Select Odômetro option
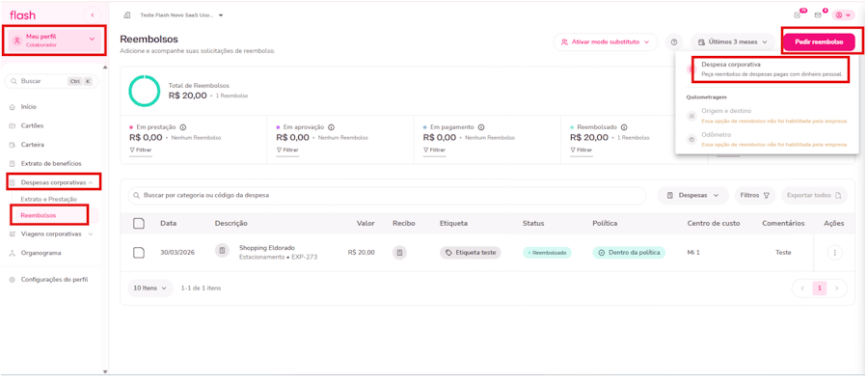Viewport: 868px width, 385px height. point(766,139)
